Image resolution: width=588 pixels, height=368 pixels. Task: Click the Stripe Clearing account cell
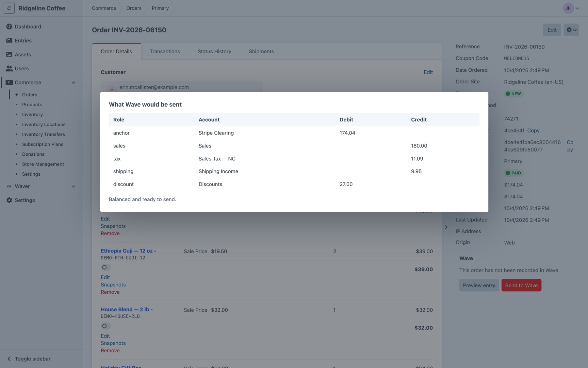pyautogui.click(x=216, y=133)
